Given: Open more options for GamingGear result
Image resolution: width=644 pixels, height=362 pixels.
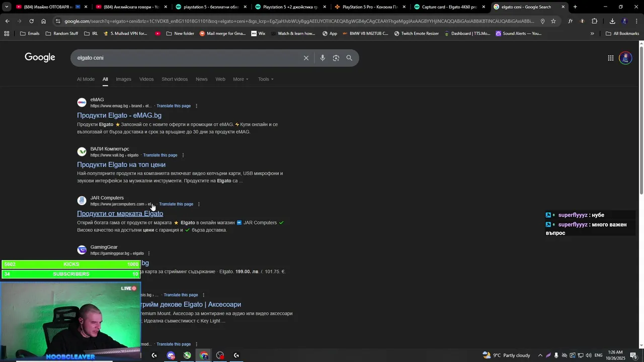Looking at the screenshot, I should pyautogui.click(x=149, y=253).
